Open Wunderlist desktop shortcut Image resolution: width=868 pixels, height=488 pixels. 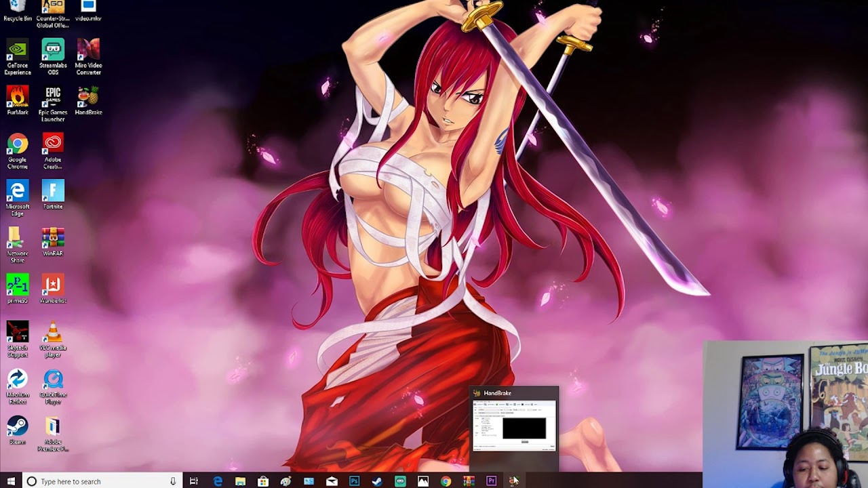coord(53,289)
